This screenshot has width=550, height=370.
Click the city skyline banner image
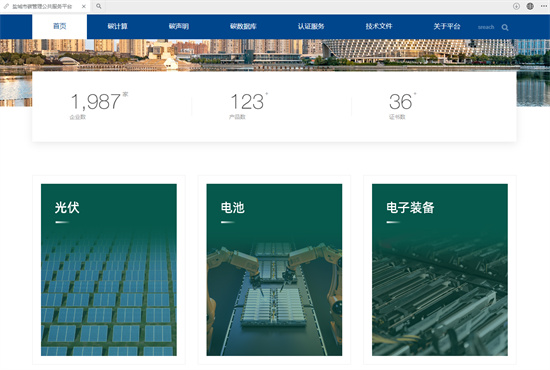(x=275, y=55)
